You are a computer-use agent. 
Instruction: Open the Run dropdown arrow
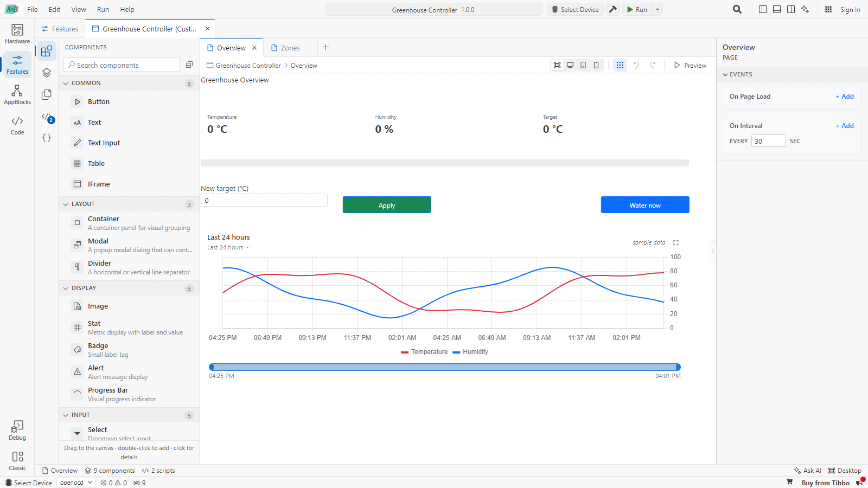657,9
